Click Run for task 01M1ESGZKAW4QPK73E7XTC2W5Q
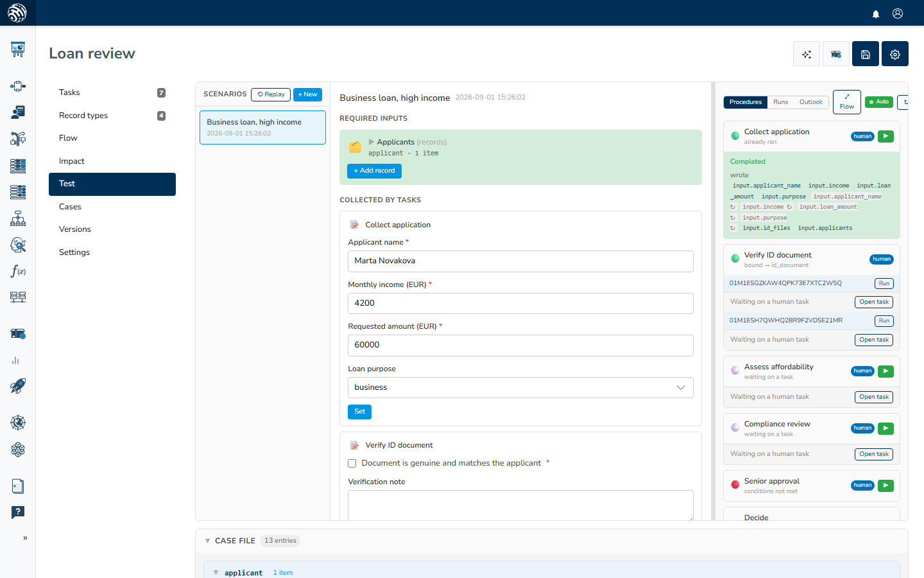Viewport: 924px width, 578px height. click(884, 283)
